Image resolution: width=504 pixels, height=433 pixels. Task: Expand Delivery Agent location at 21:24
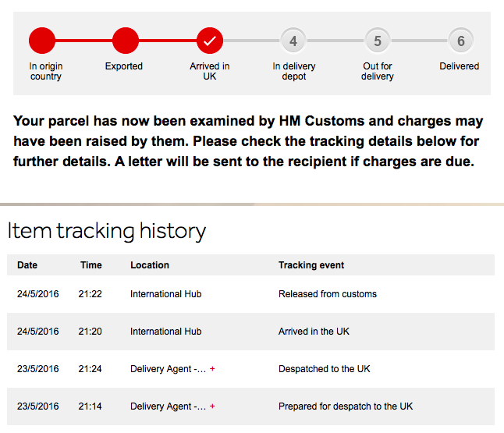pos(212,369)
